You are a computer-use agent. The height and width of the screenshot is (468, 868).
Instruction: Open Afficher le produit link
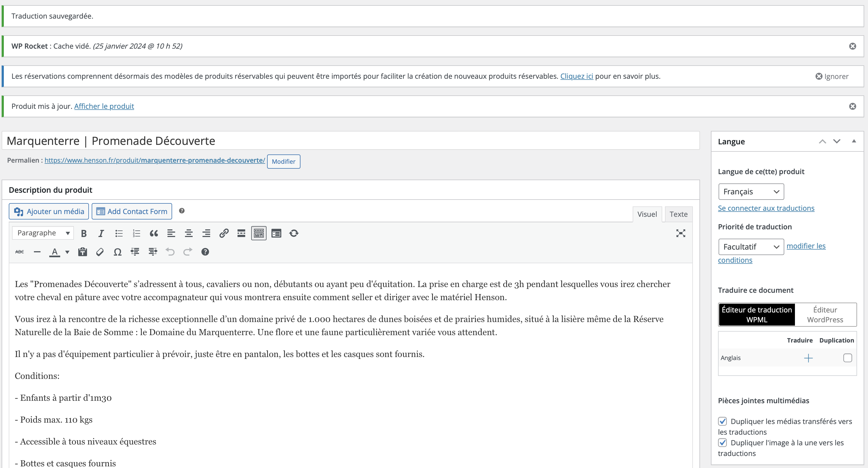[x=104, y=106]
